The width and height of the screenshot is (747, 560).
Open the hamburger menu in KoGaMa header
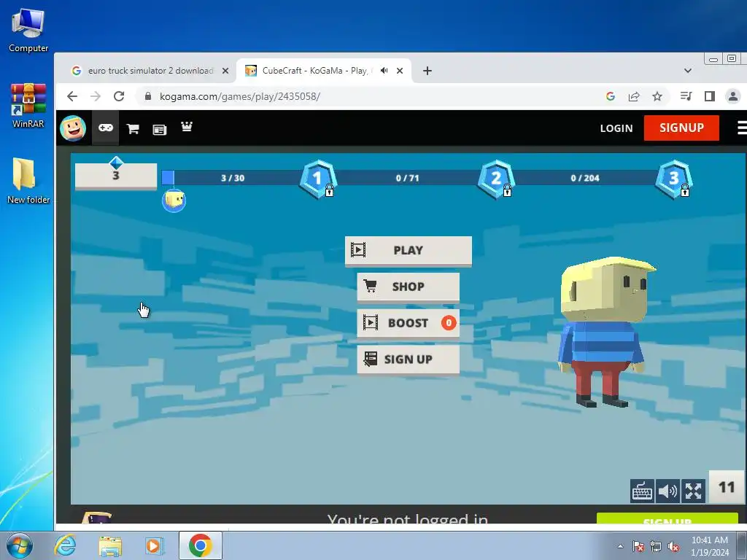click(x=742, y=128)
